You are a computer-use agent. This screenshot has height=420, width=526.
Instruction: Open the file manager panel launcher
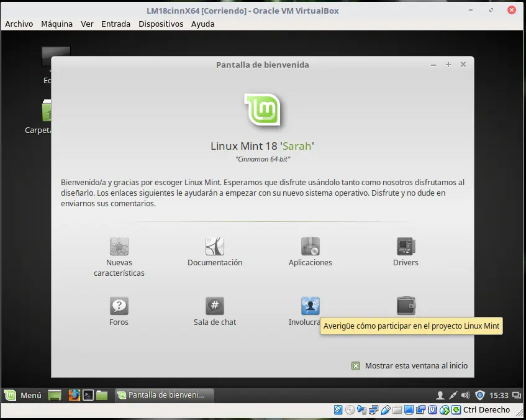click(x=102, y=395)
